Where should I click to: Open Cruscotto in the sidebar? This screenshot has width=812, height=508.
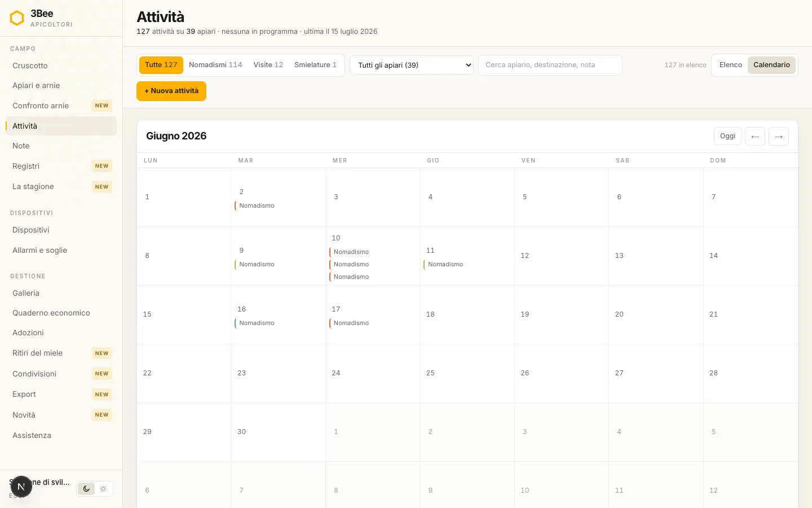61,65
